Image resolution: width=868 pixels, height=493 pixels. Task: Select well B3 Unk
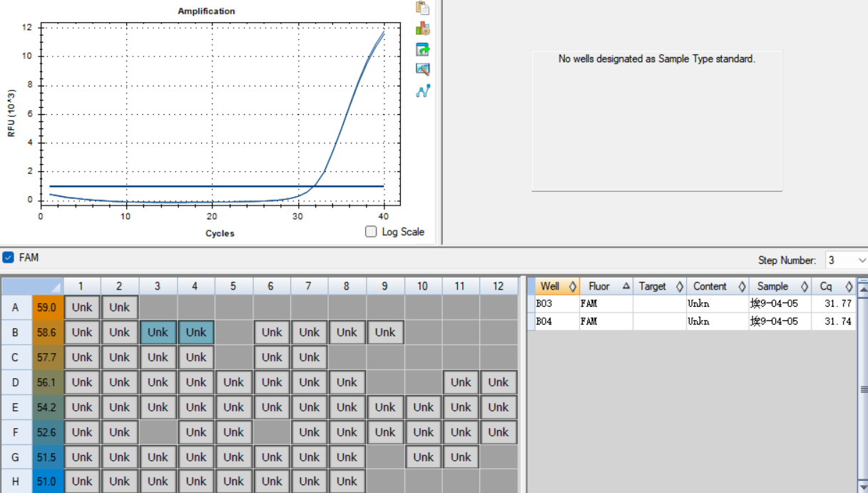coord(158,332)
